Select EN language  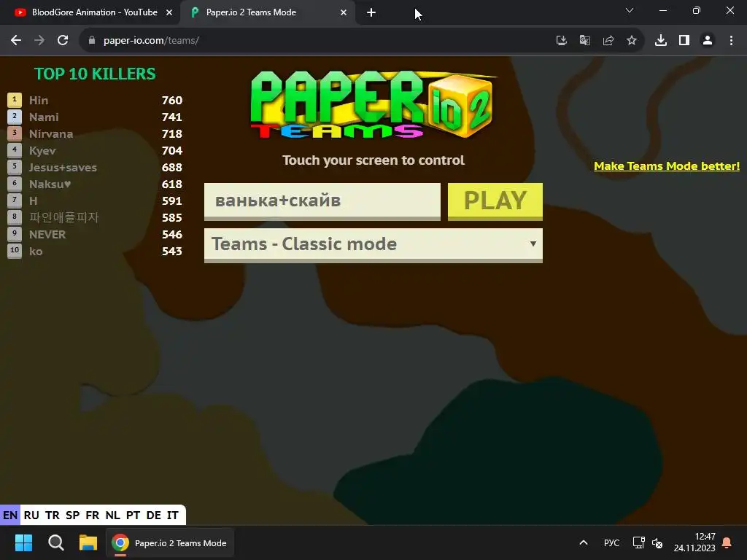point(10,516)
